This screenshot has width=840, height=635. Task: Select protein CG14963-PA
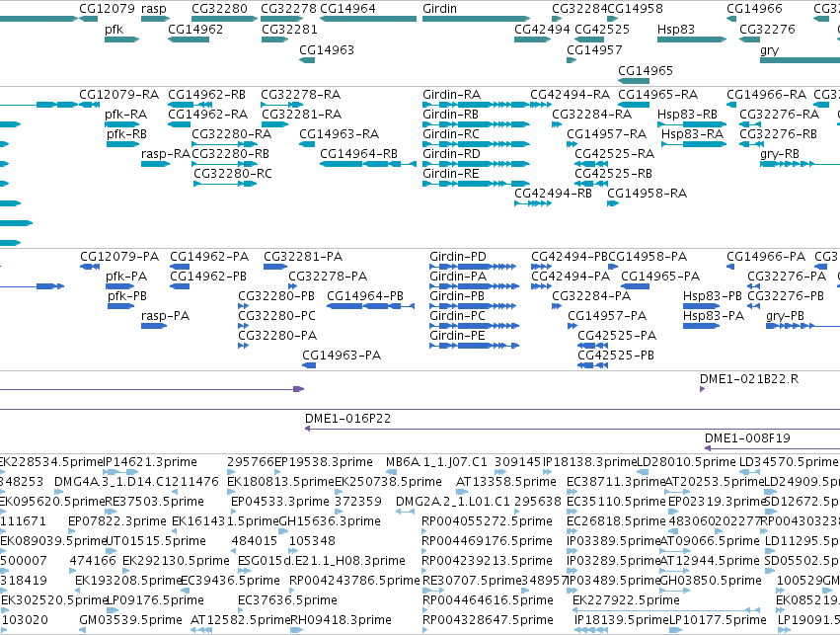pos(309,365)
